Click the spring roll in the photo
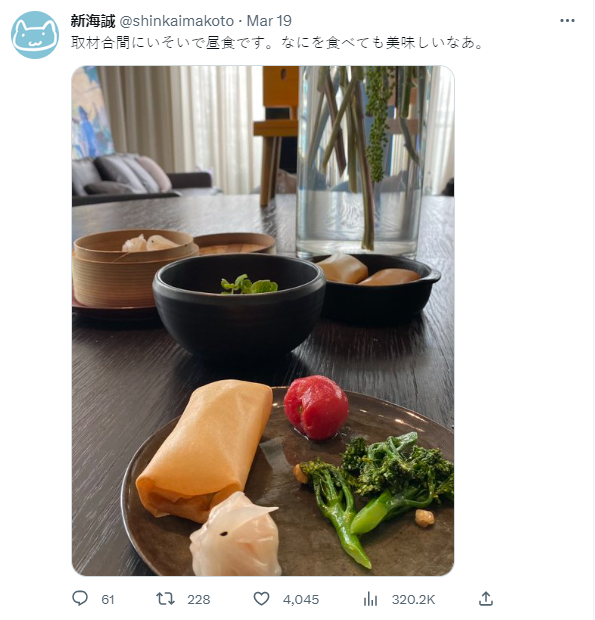 (206, 449)
